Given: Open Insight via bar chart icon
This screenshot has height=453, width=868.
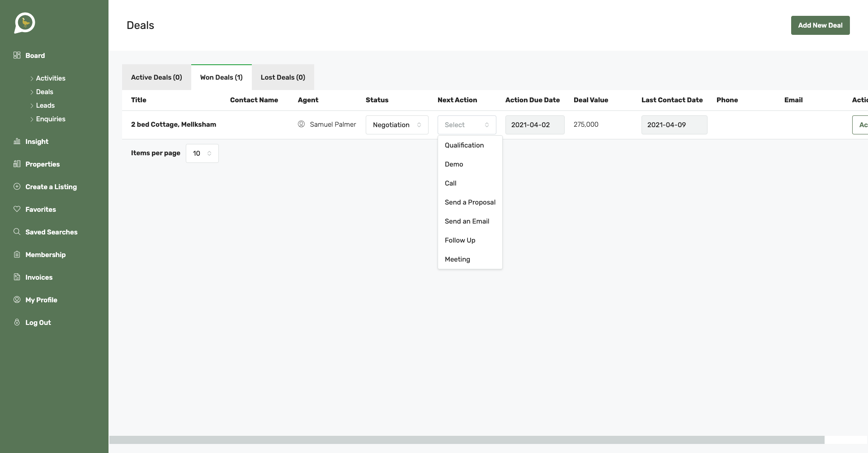Looking at the screenshot, I should (x=17, y=141).
